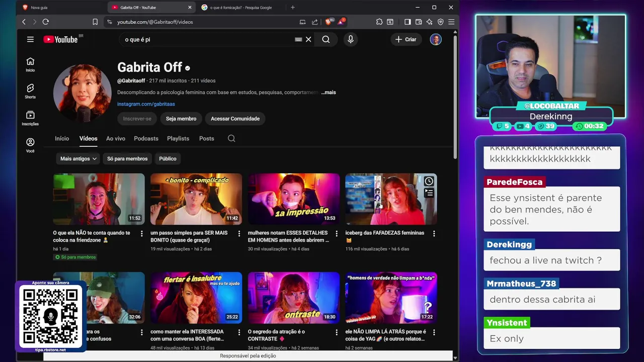Open options for conversa BOA video

coord(239,332)
